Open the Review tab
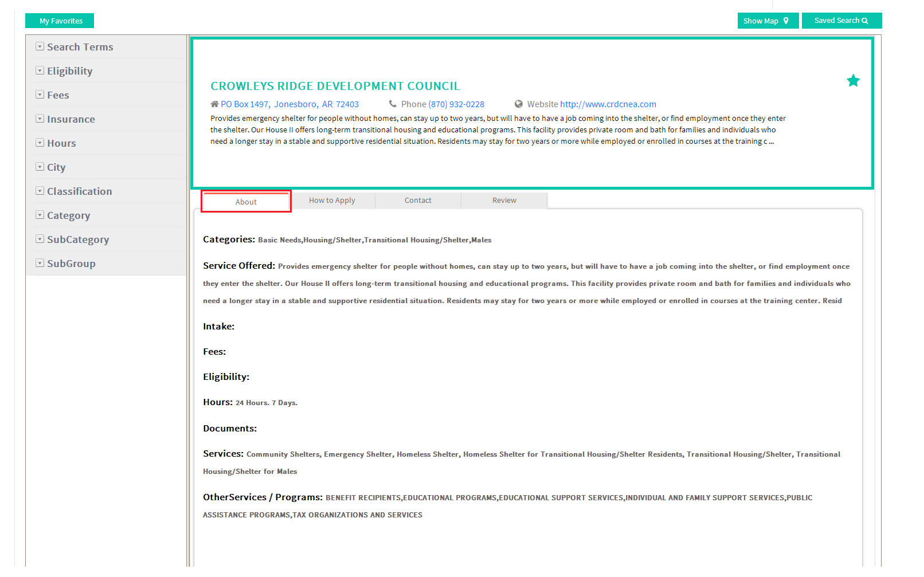The height and width of the screenshot is (577, 924). (x=504, y=201)
